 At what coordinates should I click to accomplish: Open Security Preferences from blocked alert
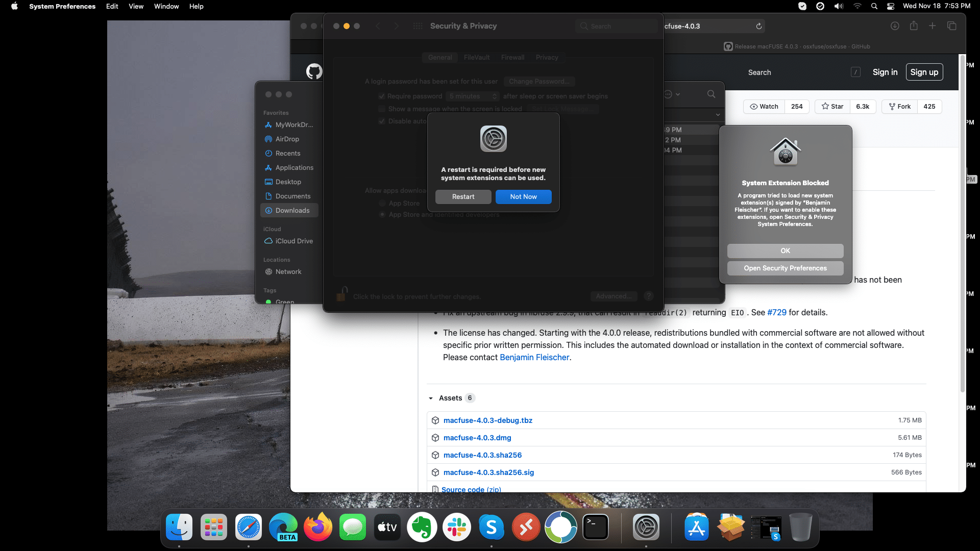pos(785,268)
